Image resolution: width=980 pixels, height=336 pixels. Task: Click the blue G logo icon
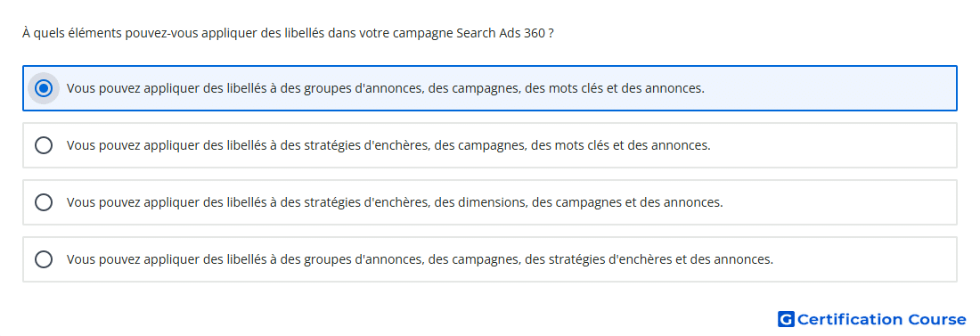tap(786, 320)
